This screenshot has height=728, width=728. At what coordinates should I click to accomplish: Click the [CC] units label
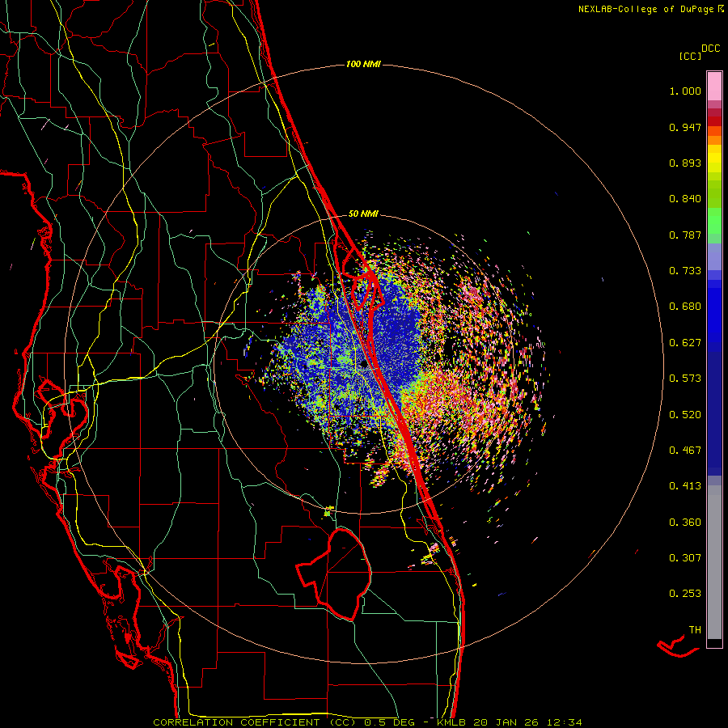[690, 56]
